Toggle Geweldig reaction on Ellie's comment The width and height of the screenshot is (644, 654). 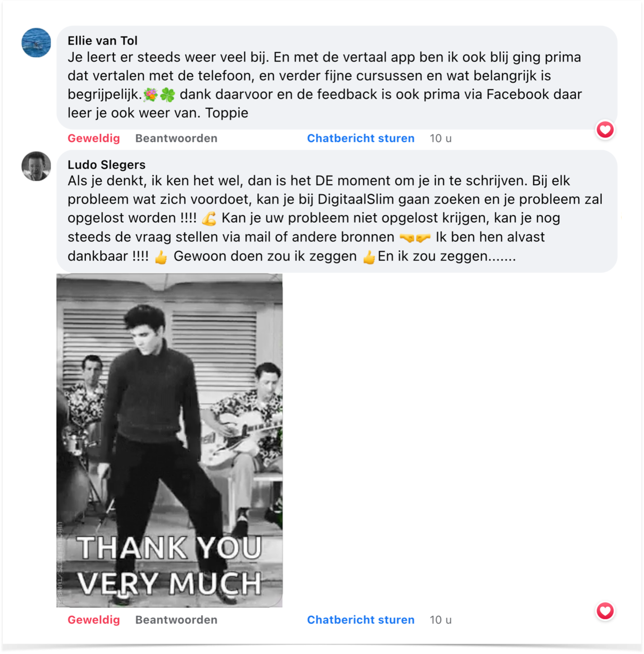pos(94,138)
